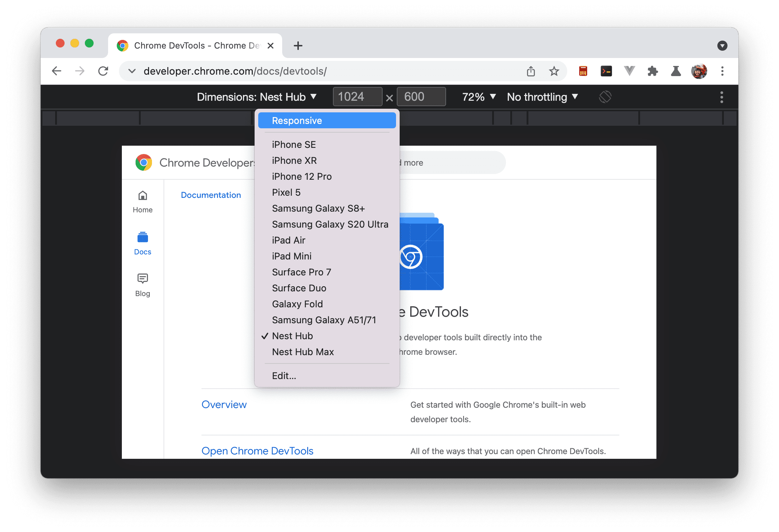This screenshot has height=532, width=779.
Task: Click the screen height input field 600
Action: tap(421, 97)
